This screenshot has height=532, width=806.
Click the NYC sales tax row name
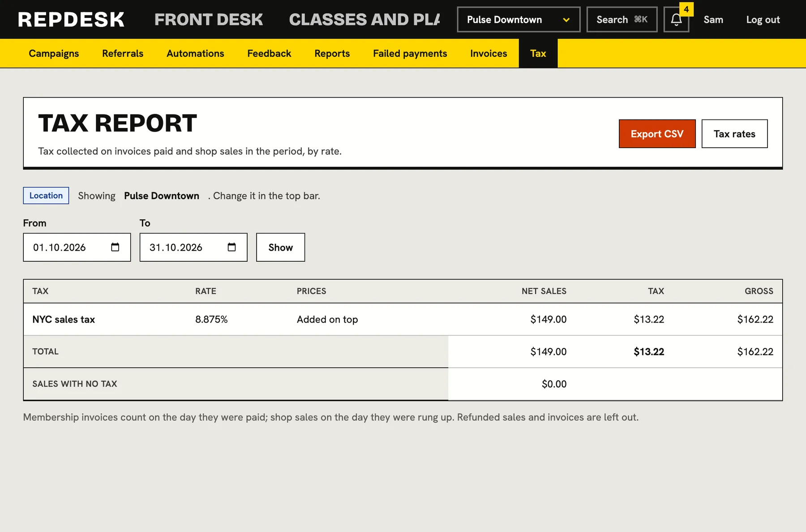pyautogui.click(x=64, y=319)
